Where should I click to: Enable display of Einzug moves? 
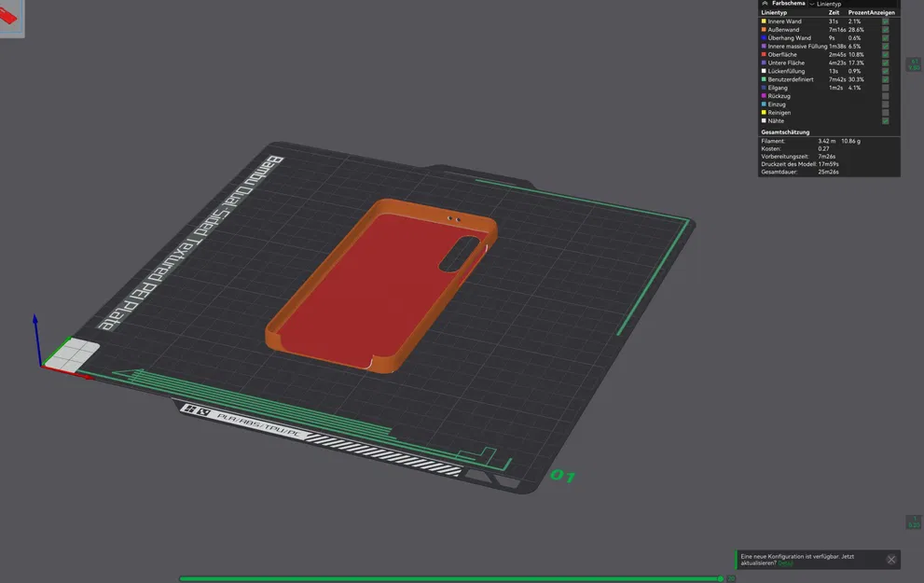(x=885, y=104)
